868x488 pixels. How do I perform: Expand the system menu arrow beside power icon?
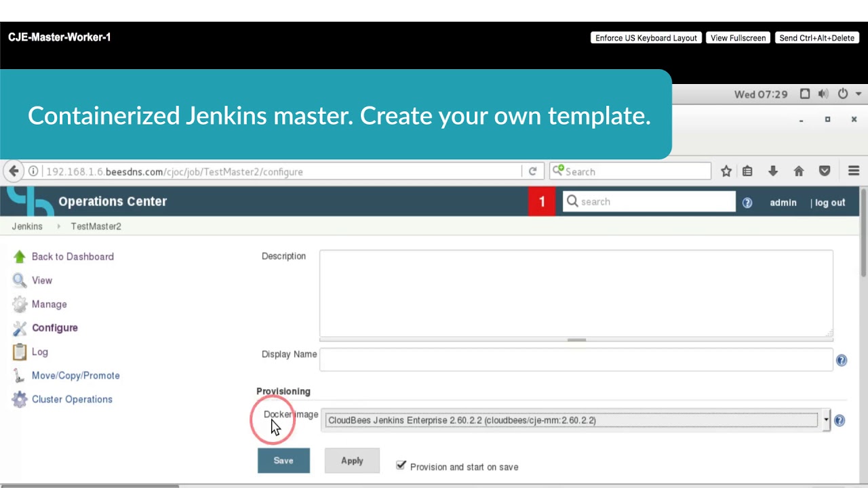click(859, 94)
